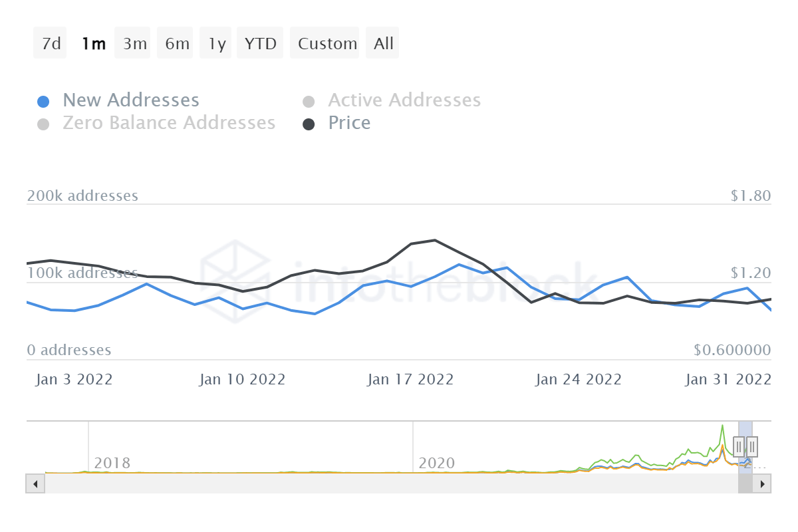Image resolution: width=798 pixels, height=532 pixels.
Task: Enable the Zero Balance Addresses series label
Action: 169,123
